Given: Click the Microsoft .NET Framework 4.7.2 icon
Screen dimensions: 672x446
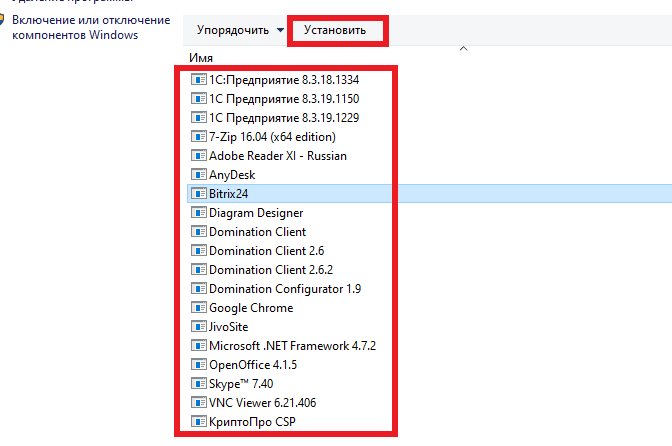Looking at the screenshot, I should pyautogui.click(x=199, y=345).
